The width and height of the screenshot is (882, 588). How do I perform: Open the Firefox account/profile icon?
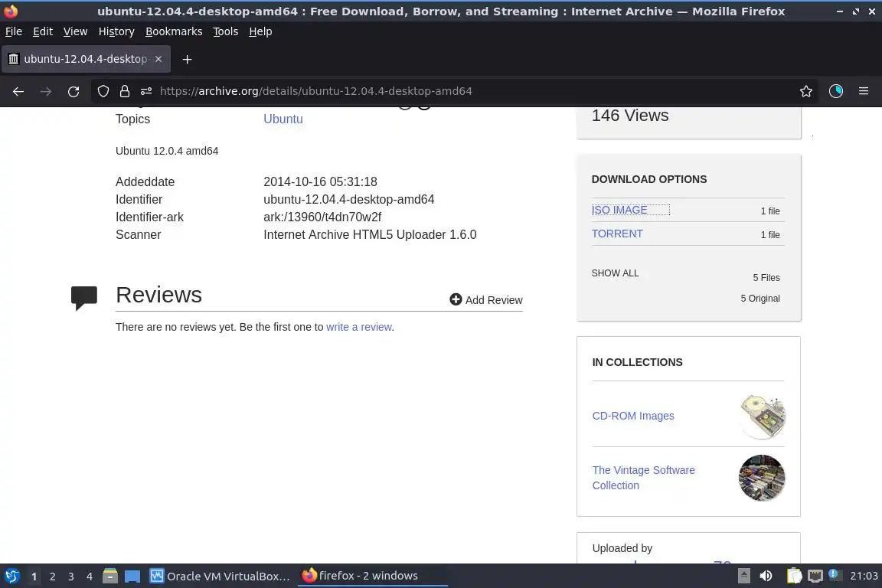(x=836, y=91)
